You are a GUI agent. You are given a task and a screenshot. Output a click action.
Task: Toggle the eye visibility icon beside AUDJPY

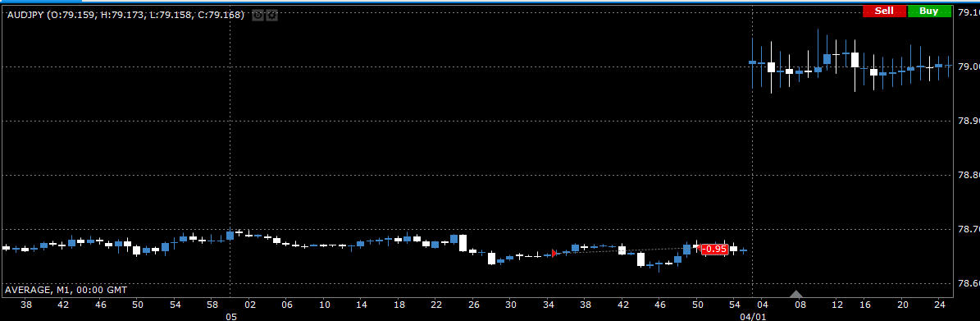(x=258, y=15)
